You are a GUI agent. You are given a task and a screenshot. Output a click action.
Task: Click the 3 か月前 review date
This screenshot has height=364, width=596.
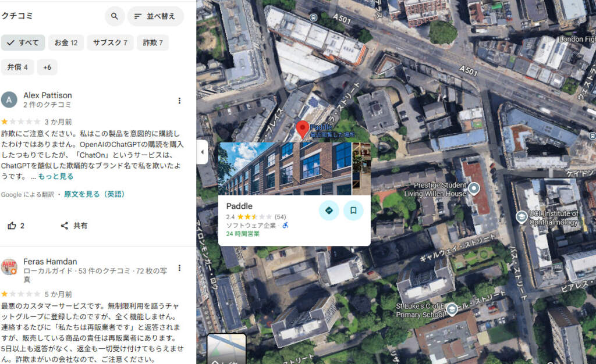[58, 122]
